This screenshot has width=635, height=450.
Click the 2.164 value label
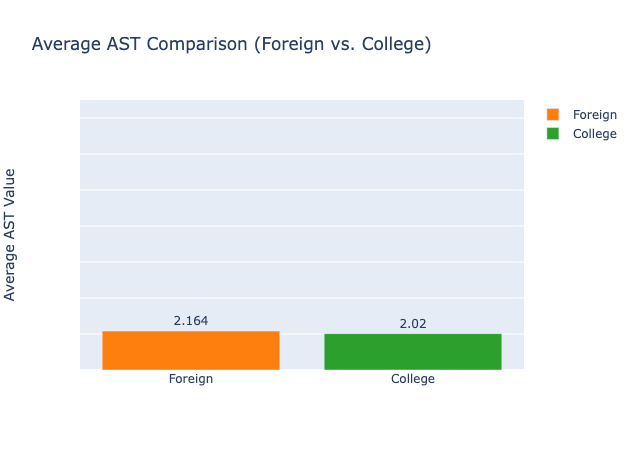tap(190, 321)
